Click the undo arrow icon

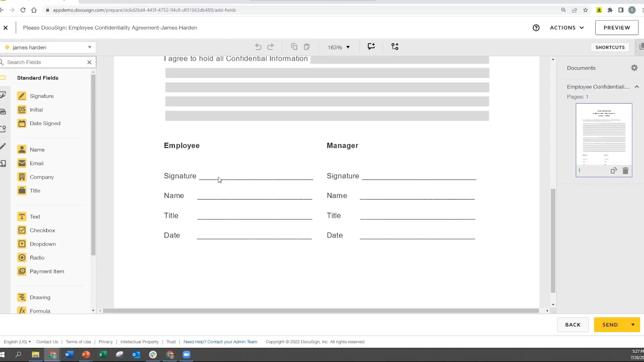(x=258, y=47)
